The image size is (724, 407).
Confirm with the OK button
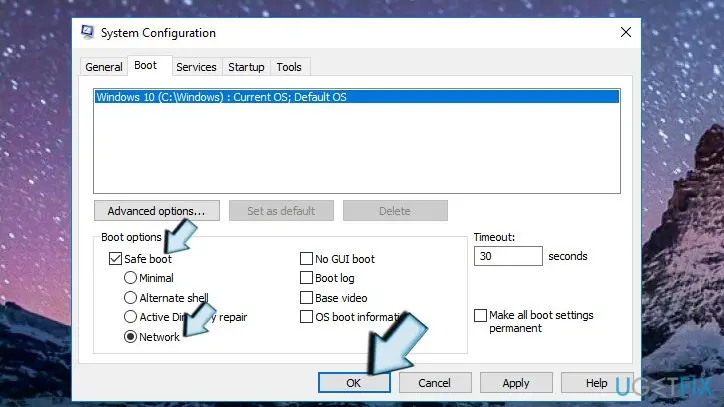point(354,383)
